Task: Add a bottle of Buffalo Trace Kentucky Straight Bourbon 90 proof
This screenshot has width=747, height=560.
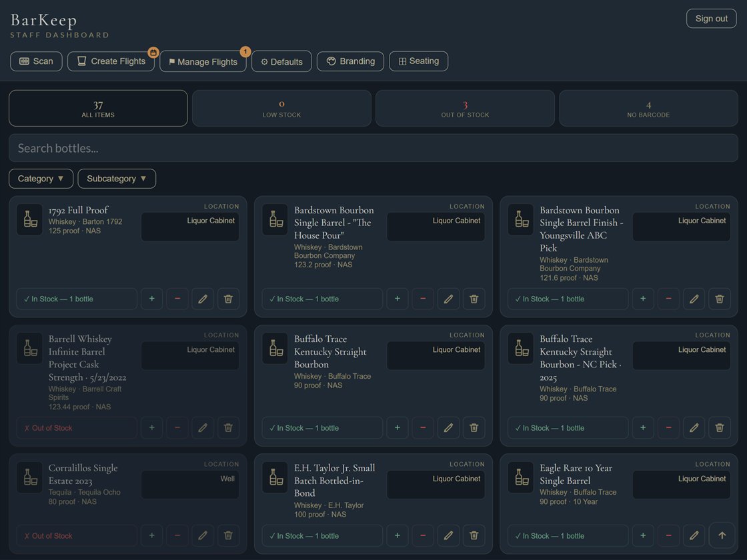Action: tap(398, 427)
